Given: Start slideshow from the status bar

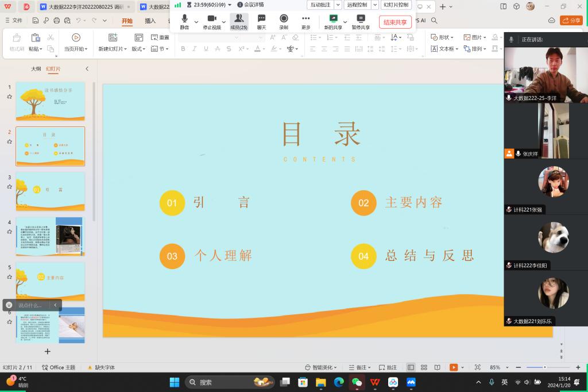Looking at the screenshot, I should [453, 367].
